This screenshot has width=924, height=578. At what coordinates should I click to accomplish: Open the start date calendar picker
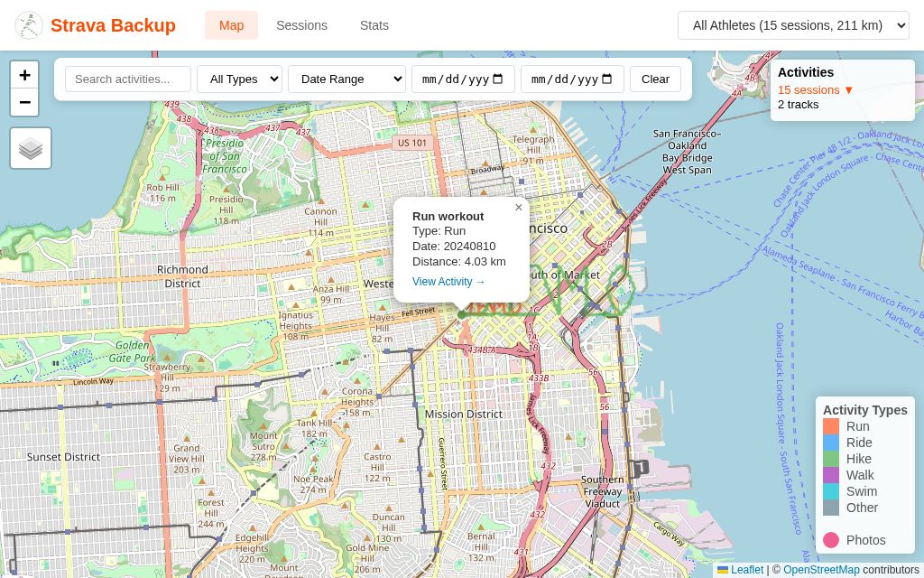498,79
